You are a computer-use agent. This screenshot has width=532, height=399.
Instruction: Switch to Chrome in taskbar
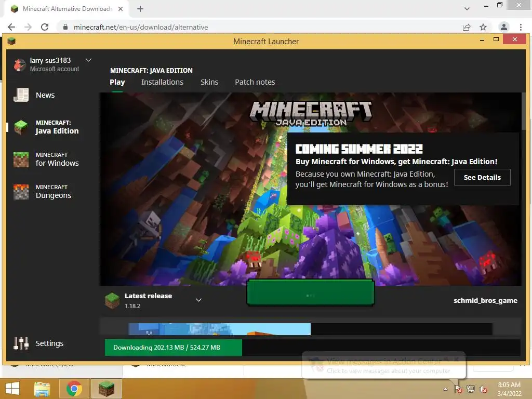point(74,389)
